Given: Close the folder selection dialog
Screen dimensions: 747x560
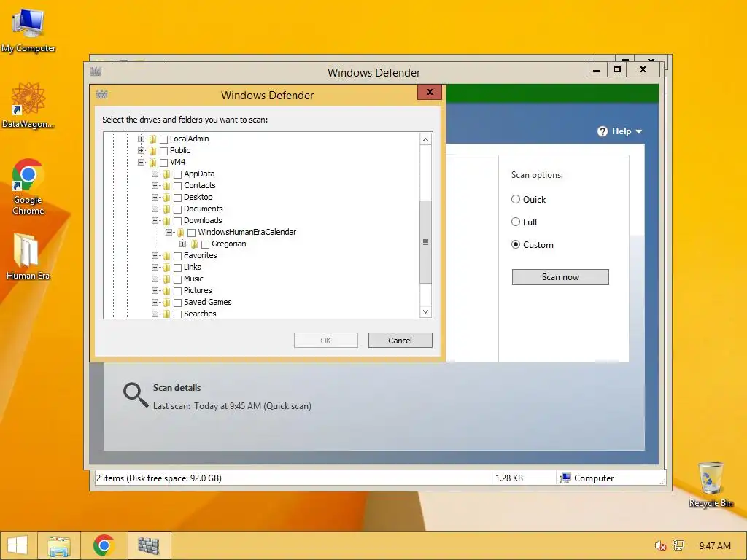Looking at the screenshot, I should pyautogui.click(x=430, y=93).
